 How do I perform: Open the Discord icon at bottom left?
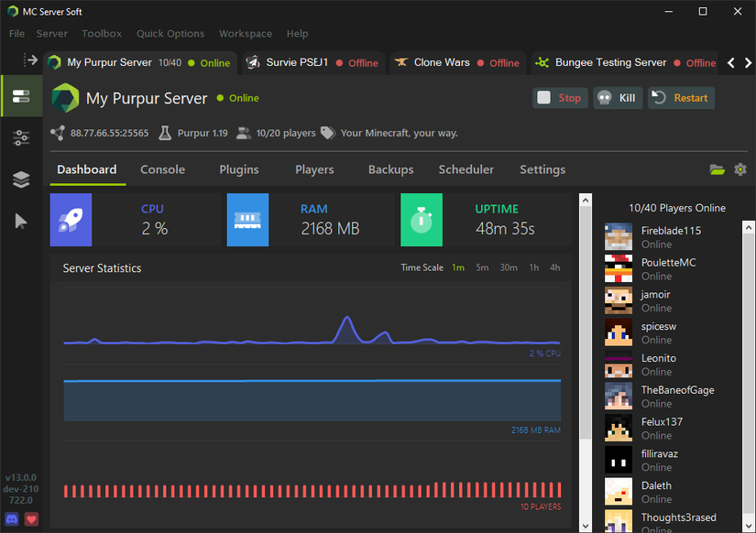point(12,519)
